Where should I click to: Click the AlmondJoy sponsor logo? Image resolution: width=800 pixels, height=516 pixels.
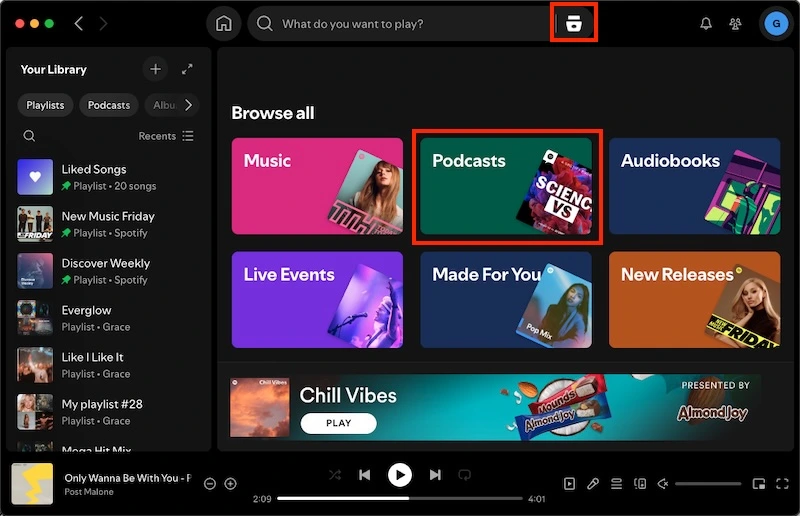pos(713,412)
